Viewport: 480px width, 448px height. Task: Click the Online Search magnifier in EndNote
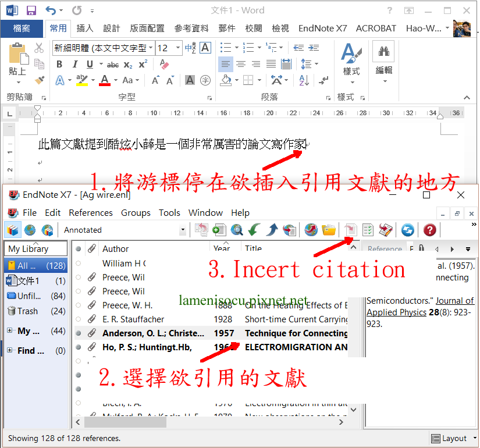pos(237,230)
